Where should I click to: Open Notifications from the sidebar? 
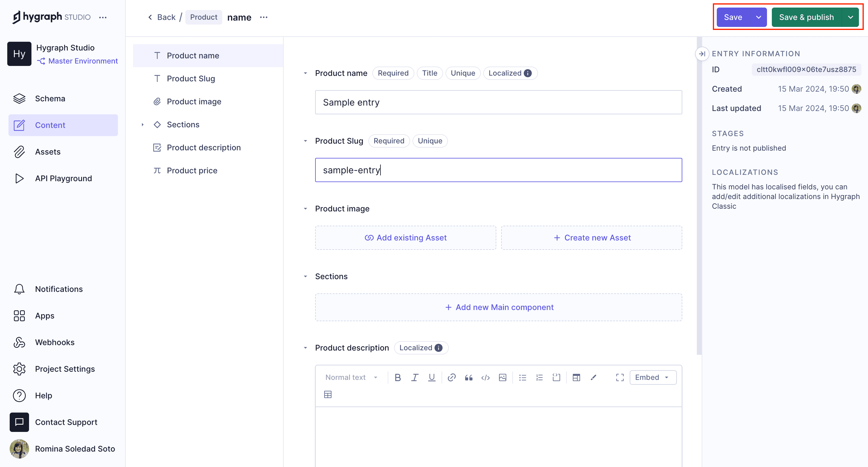(x=59, y=289)
